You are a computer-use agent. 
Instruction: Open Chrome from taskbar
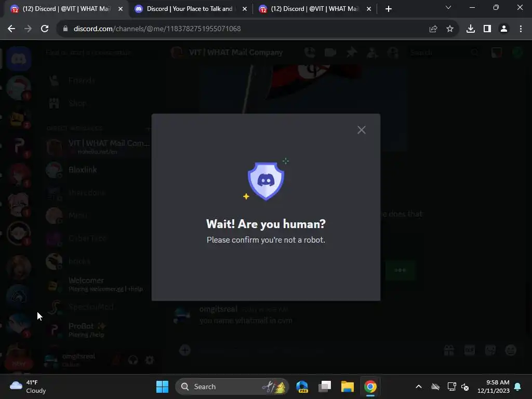pyautogui.click(x=370, y=387)
